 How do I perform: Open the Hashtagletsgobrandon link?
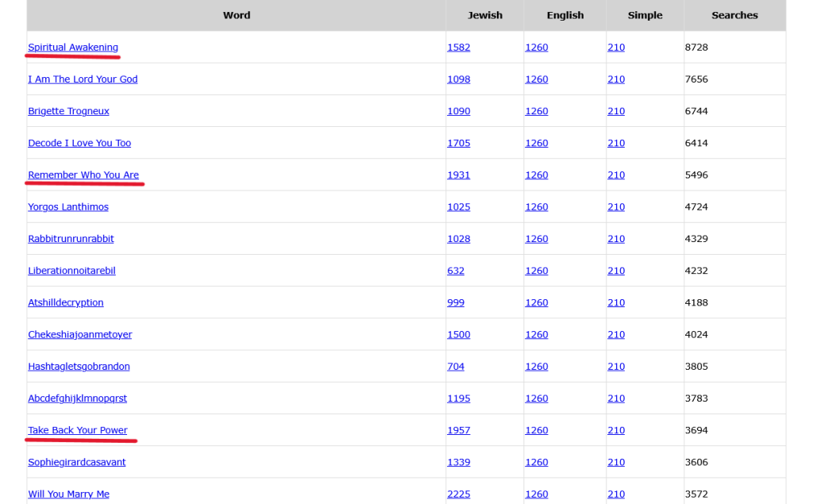[x=79, y=367]
